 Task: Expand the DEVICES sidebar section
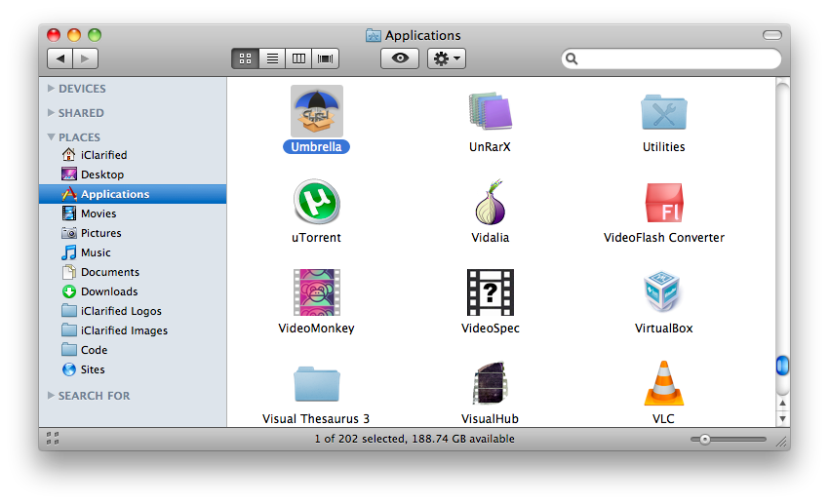pyautogui.click(x=52, y=89)
